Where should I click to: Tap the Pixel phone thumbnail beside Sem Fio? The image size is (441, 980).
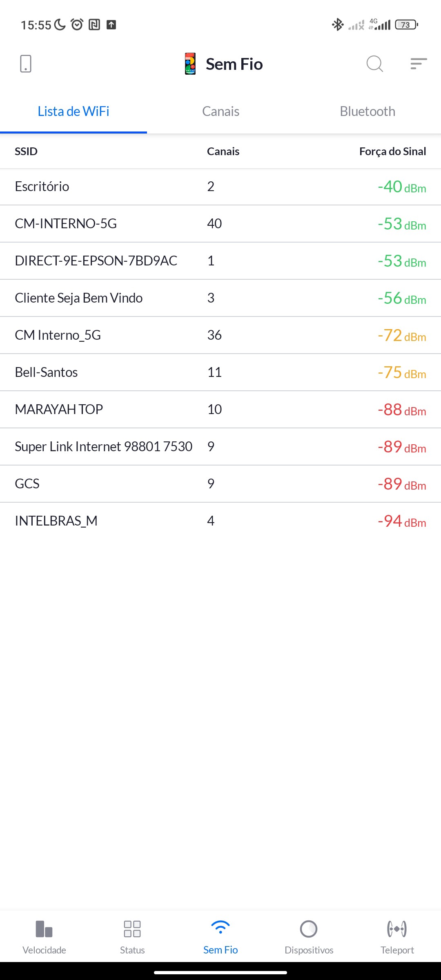pyautogui.click(x=190, y=64)
